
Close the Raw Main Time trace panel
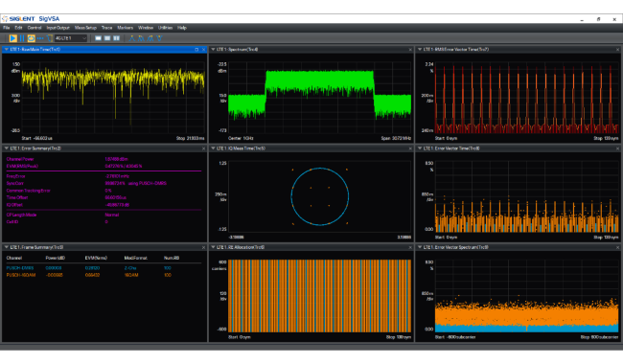[203, 50]
